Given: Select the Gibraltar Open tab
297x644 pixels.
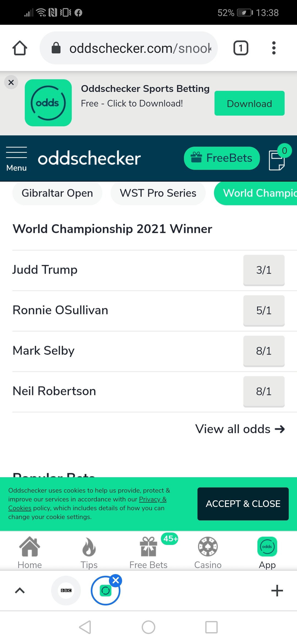Looking at the screenshot, I should pyautogui.click(x=57, y=193).
